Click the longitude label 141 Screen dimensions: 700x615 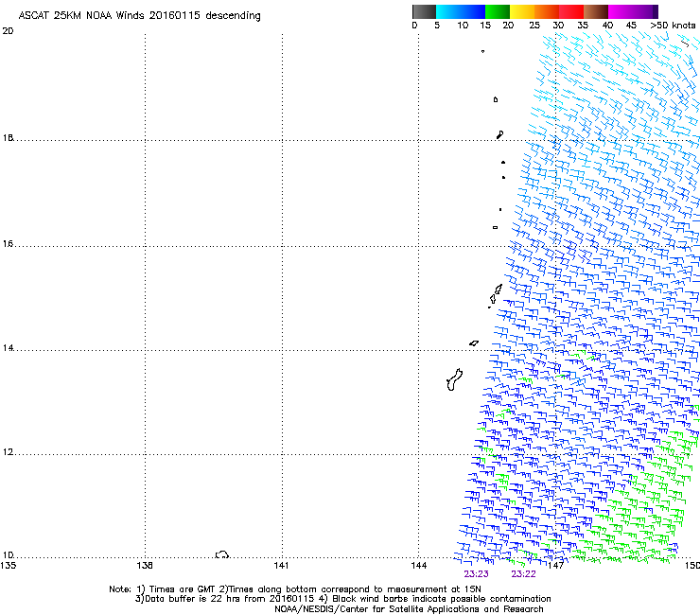[x=281, y=566]
